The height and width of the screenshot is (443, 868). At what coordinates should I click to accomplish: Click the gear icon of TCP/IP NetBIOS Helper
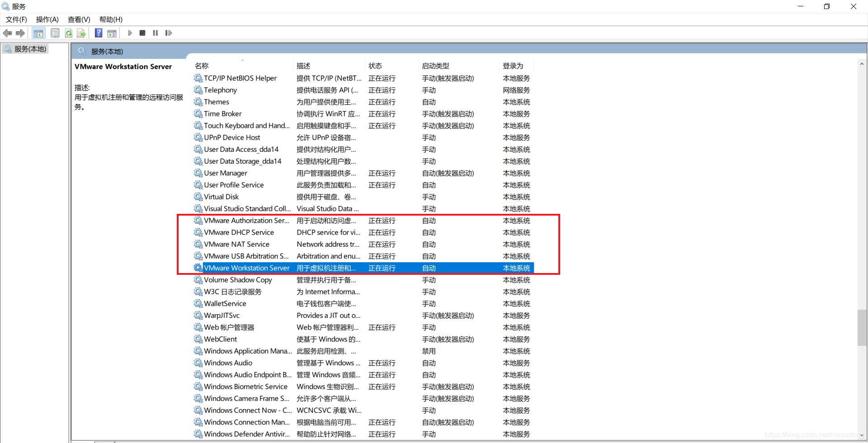click(198, 78)
